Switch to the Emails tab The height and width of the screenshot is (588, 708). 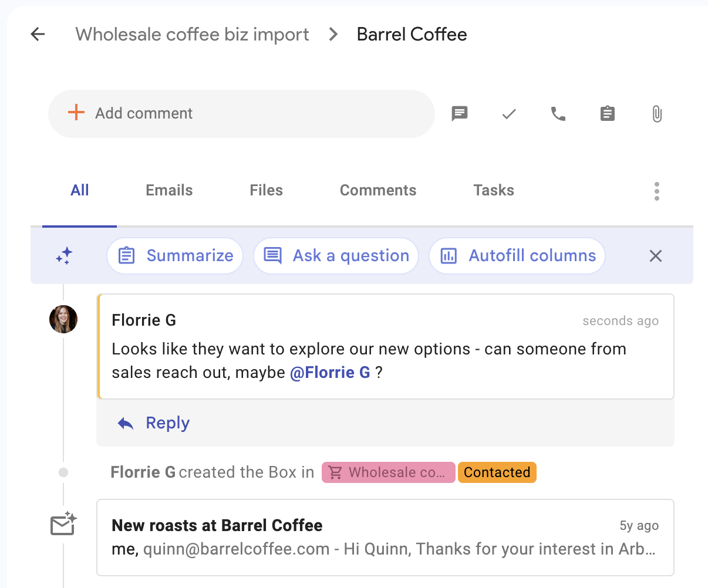tap(169, 190)
